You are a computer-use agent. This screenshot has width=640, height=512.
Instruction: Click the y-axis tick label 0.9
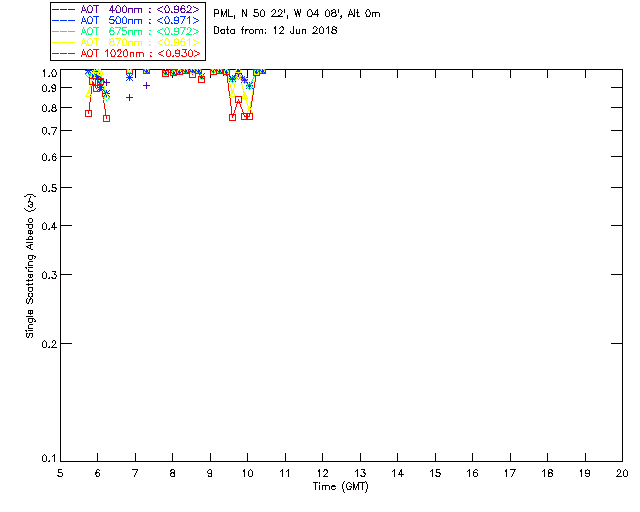point(49,88)
